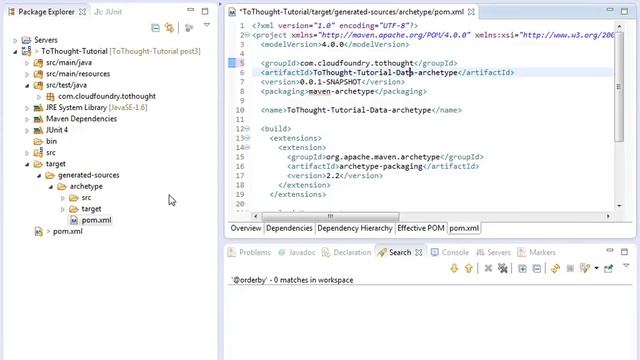Screen dimensions: 640x360
Task: Click the project root pom.xml file icon
Action: tap(38, 231)
